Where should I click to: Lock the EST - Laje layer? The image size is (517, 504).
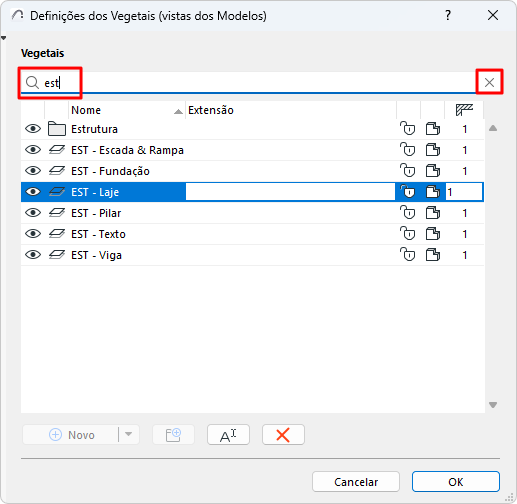point(408,192)
